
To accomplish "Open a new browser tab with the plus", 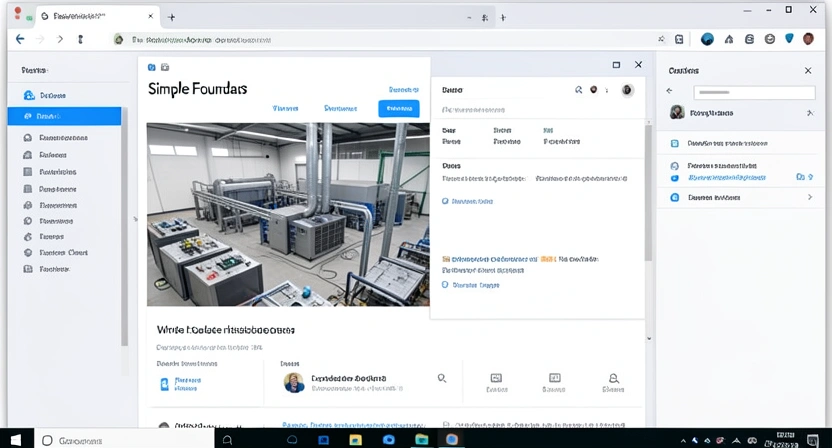I will (171, 18).
